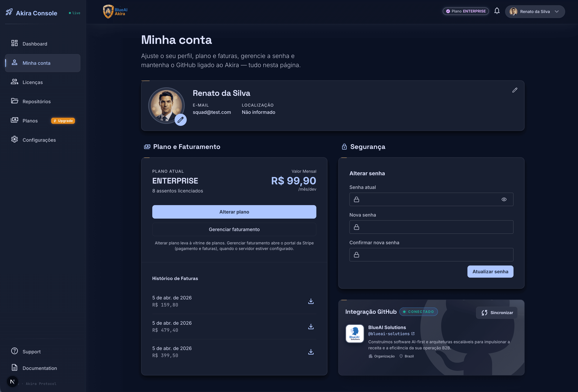Screen dimensions: 578x392
Task: Open the Repositórios sidebar item
Action: [x=37, y=101]
